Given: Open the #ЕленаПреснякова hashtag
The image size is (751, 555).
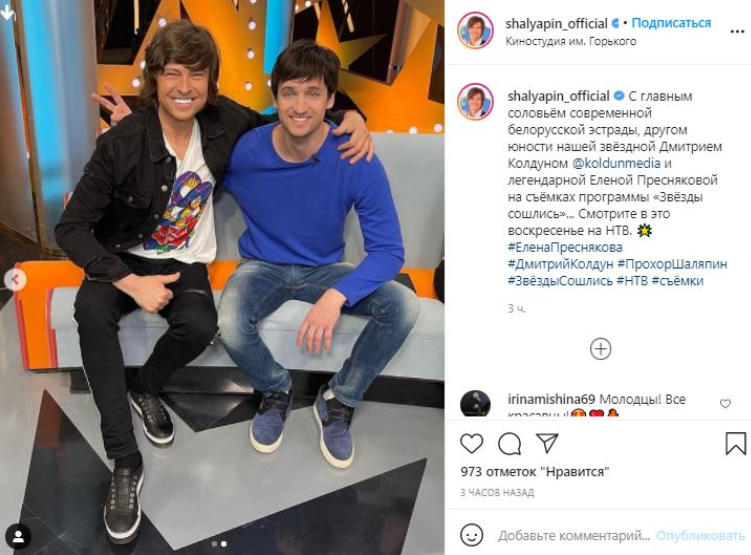Looking at the screenshot, I should pyautogui.click(x=565, y=248).
